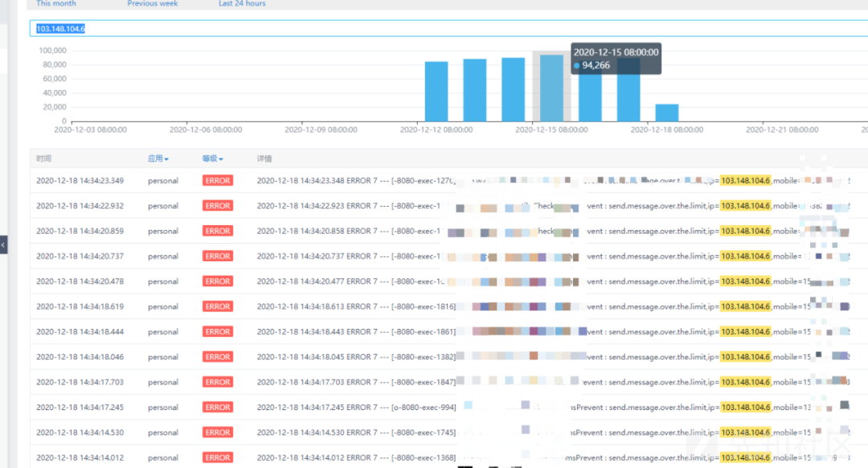Click the search field containing 103.148.104.6
The width and height of the screenshot is (868, 468).
tap(448, 28)
